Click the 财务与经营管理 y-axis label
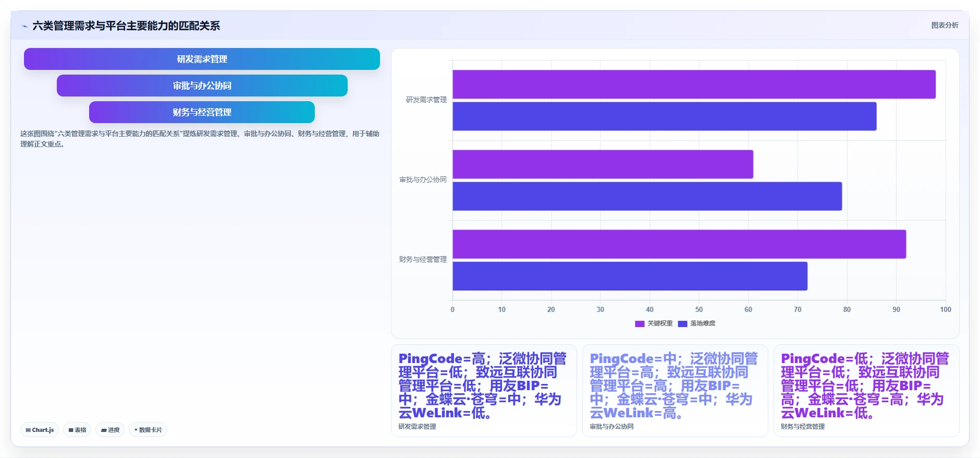This screenshot has width=980, height=458. click(x=423, y=259)
